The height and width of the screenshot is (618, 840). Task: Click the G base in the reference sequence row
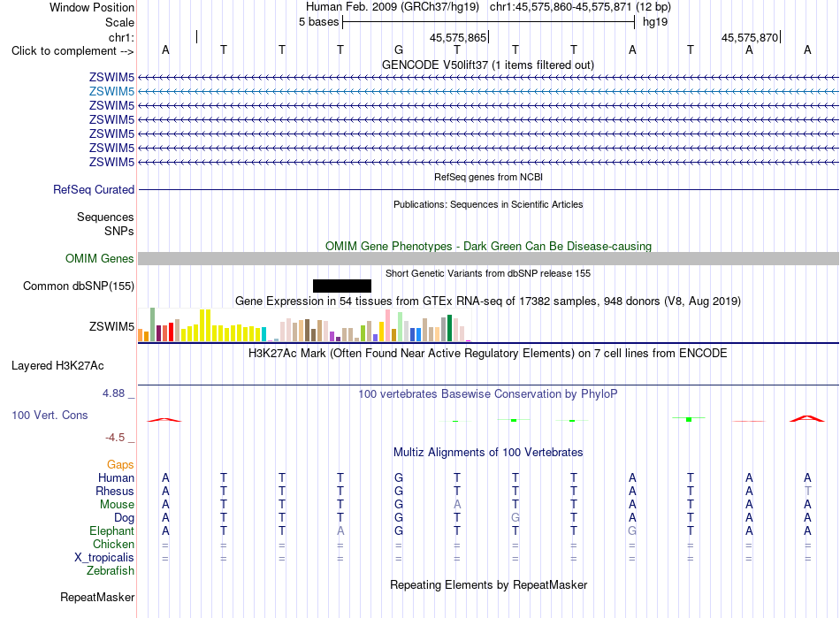point(399,50)
